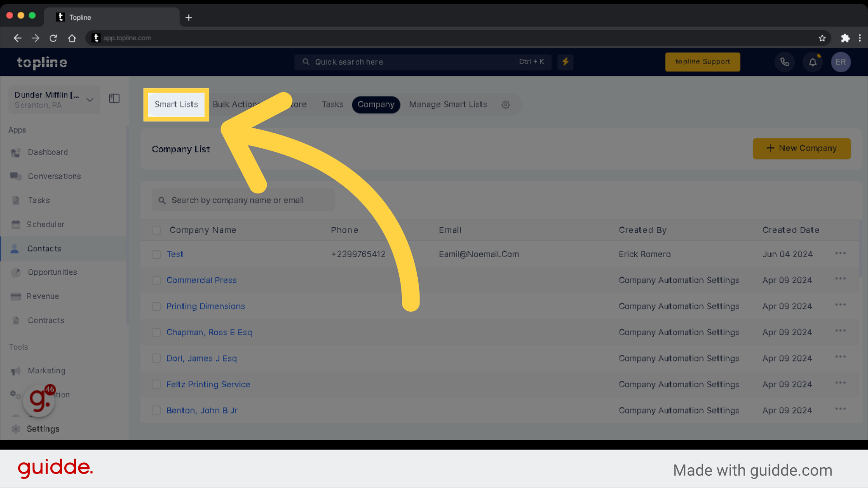Open the three-dot menu for Dorl, James J Esq
The image size is (868, 488).
pos(840,357)
